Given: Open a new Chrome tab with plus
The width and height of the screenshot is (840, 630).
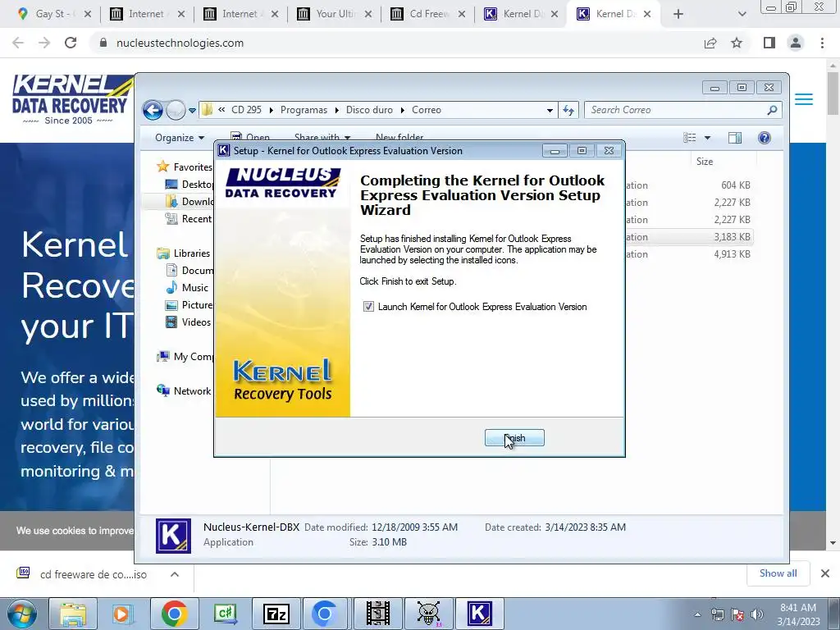Looking at the screenshot, I should click(678, 14).
